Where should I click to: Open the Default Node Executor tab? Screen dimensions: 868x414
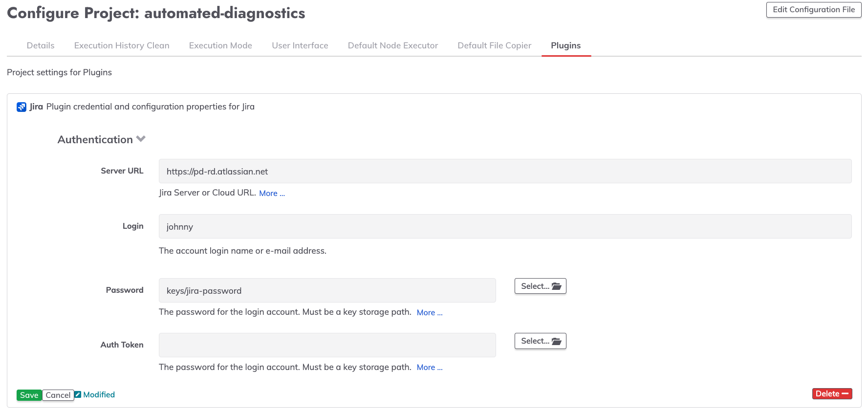393,45
